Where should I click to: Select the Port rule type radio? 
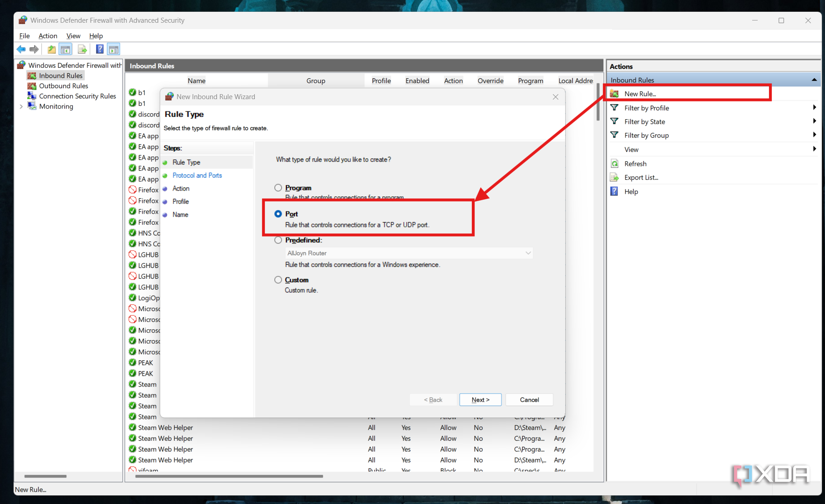tap(278, 214)
